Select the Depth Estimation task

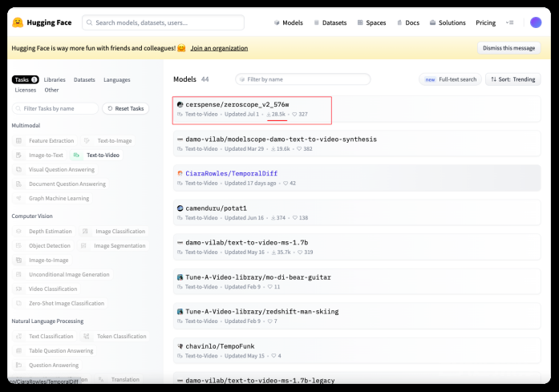coord(44,232)
